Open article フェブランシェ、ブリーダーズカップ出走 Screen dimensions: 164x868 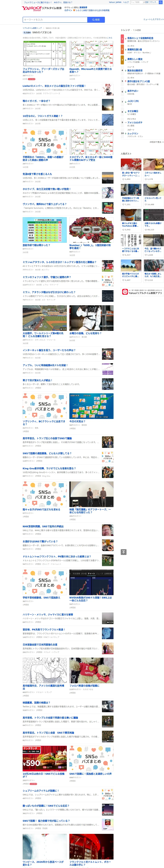[43, 70]
